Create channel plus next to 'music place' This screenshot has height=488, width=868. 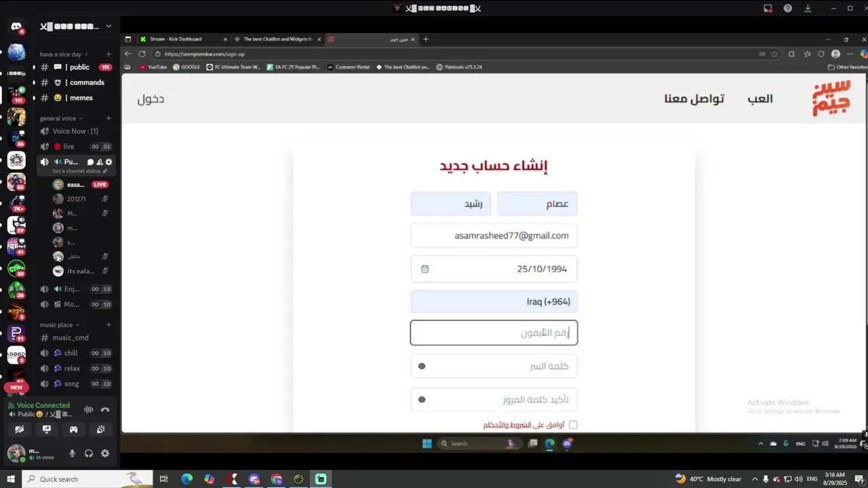(x=108, y=325)
